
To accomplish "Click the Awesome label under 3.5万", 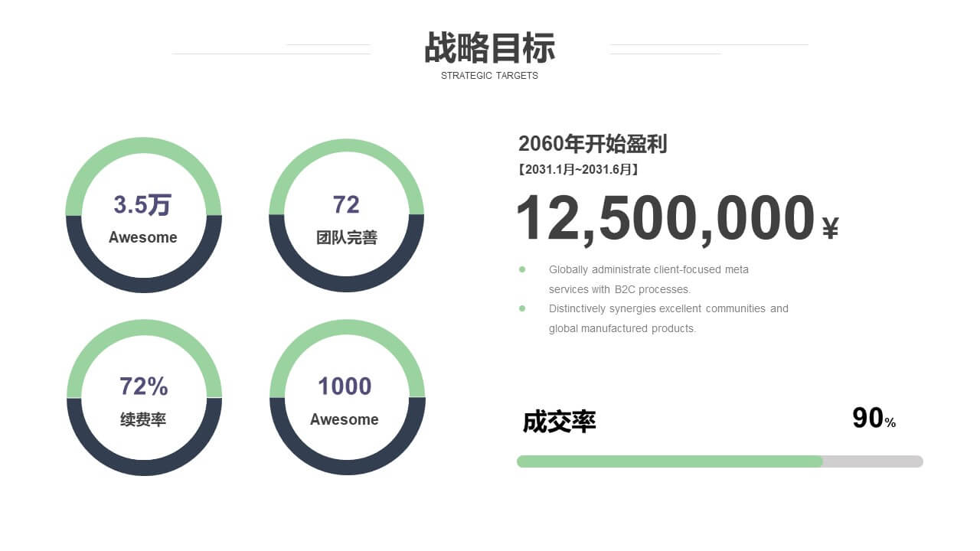I will (x=142, y=237).
